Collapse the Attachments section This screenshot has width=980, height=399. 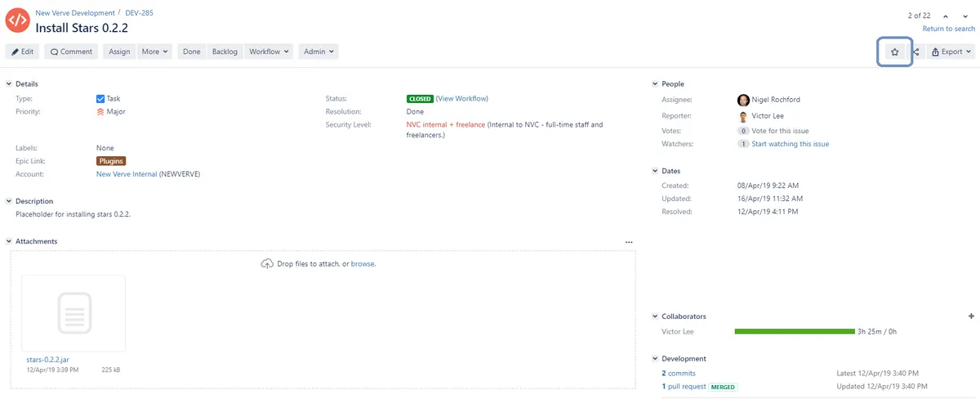[9, 241]
